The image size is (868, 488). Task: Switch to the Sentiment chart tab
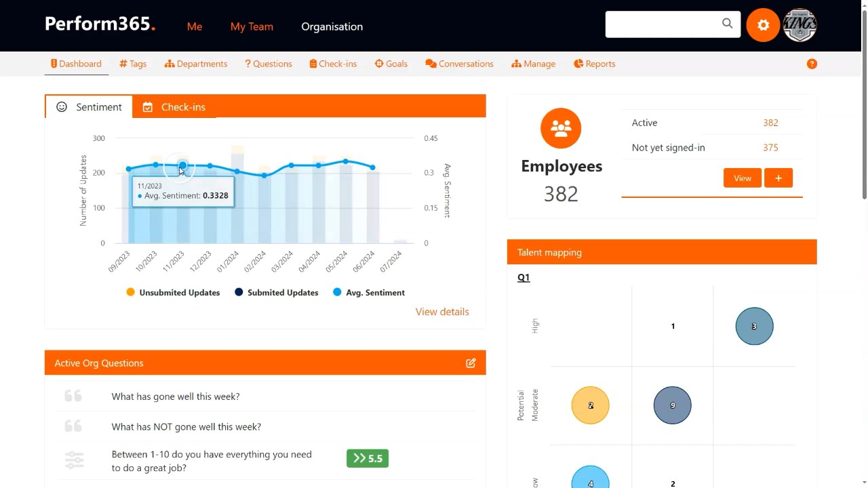coord(89,107)
